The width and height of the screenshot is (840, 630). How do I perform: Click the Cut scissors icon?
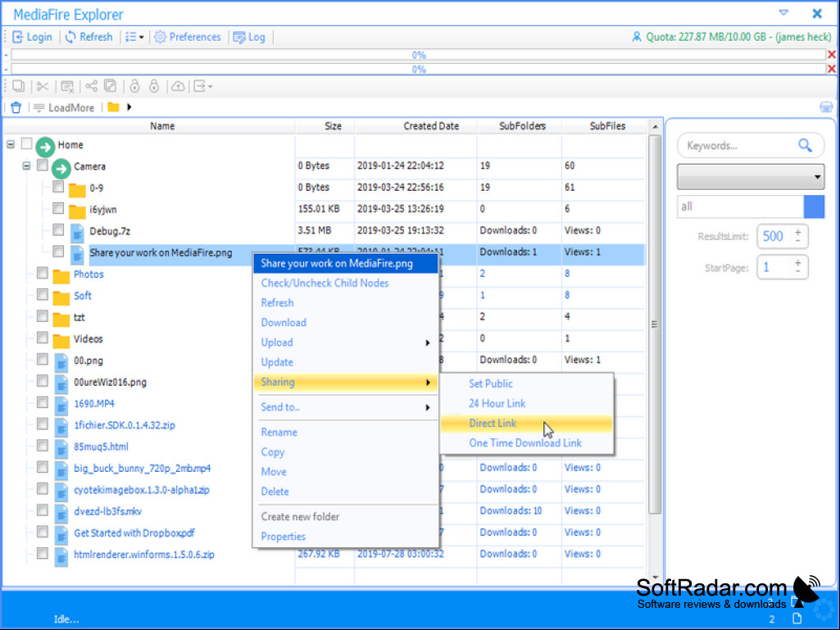pyautogui.click(x=43, y=86)
